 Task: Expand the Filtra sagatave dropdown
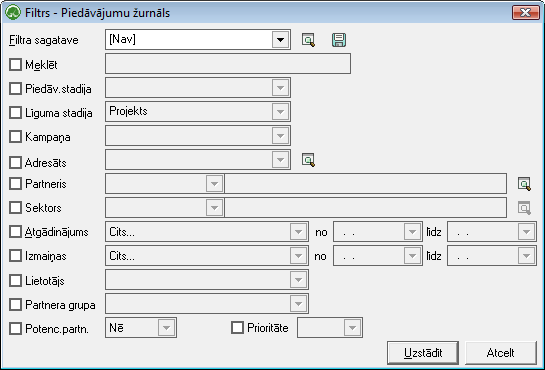click(280, 40)
